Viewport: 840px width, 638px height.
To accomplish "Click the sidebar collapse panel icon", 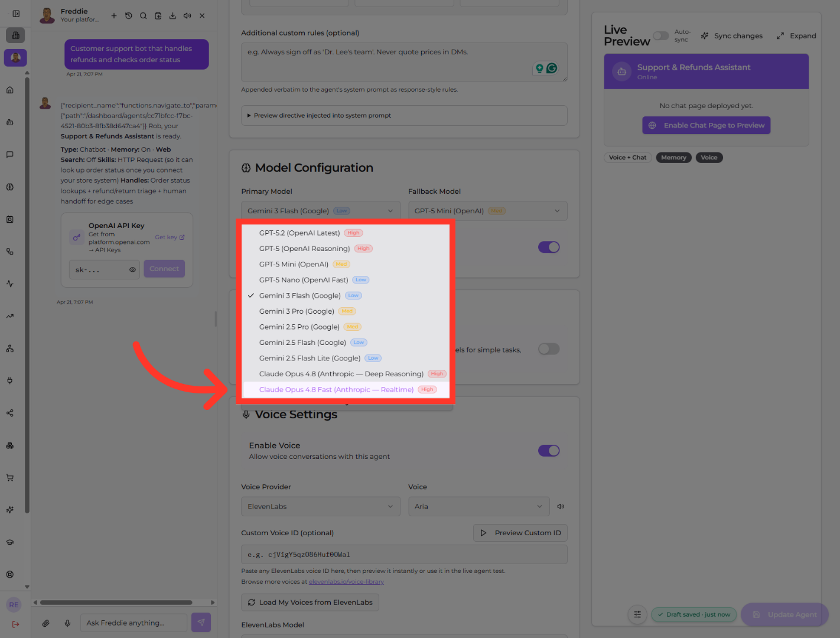I will 16,14.
